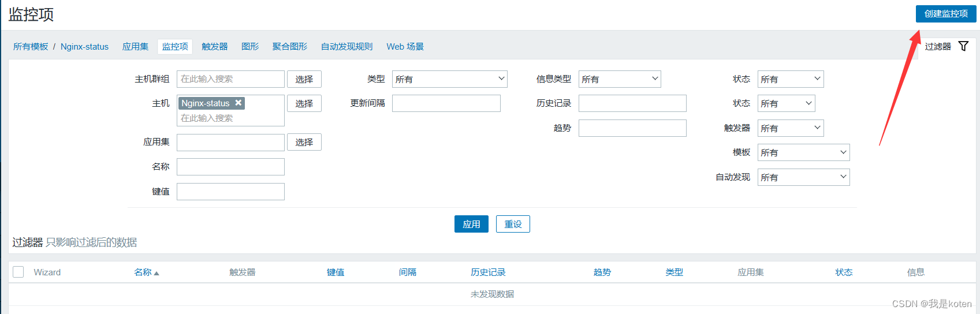
Task: Open the 触发器 filter dropdown
Action: click(x=790, y=128)
